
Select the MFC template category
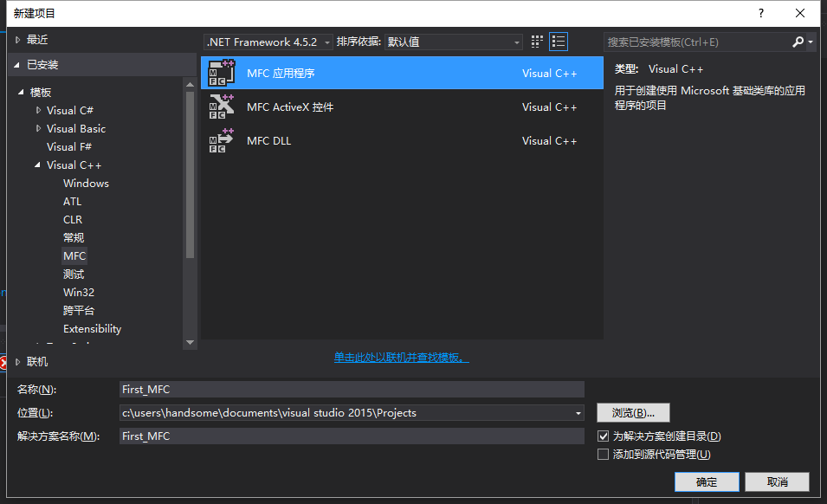click(74, 255)
